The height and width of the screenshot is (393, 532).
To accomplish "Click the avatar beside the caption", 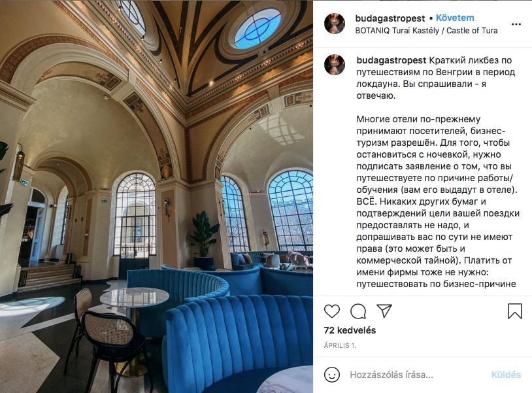I will pyautogui.click(x=335, y=65).
